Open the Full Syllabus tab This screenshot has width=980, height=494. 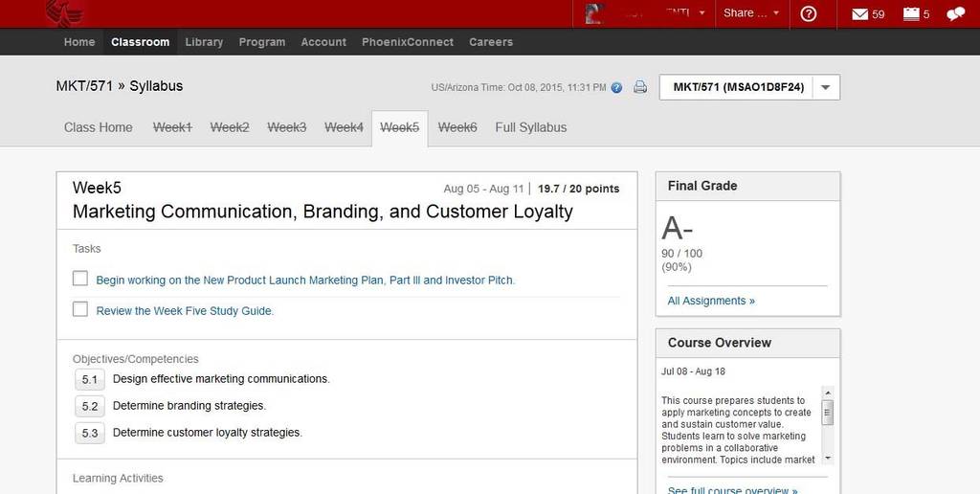pyautogui.click(x=530, y=127)
